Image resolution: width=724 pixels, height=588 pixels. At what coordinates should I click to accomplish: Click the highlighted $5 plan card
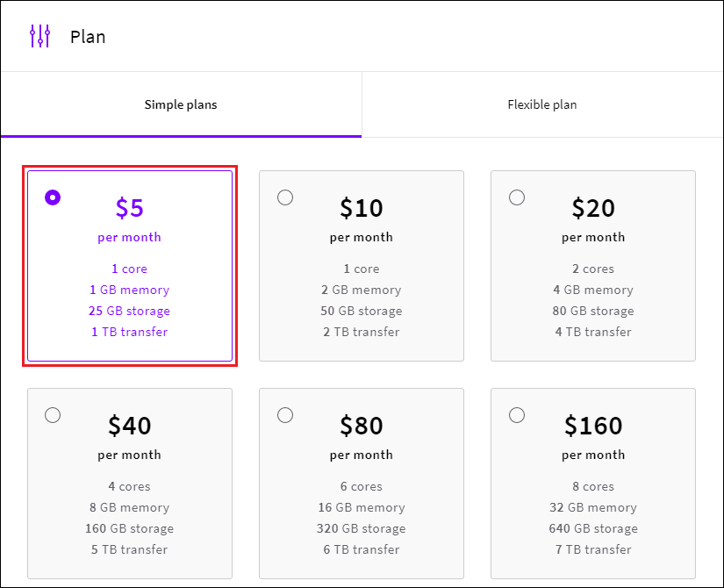129,266
